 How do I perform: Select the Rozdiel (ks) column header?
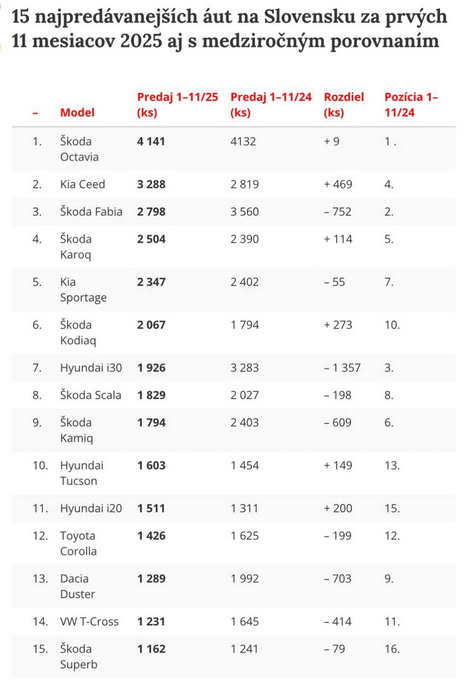pos(344,104)
